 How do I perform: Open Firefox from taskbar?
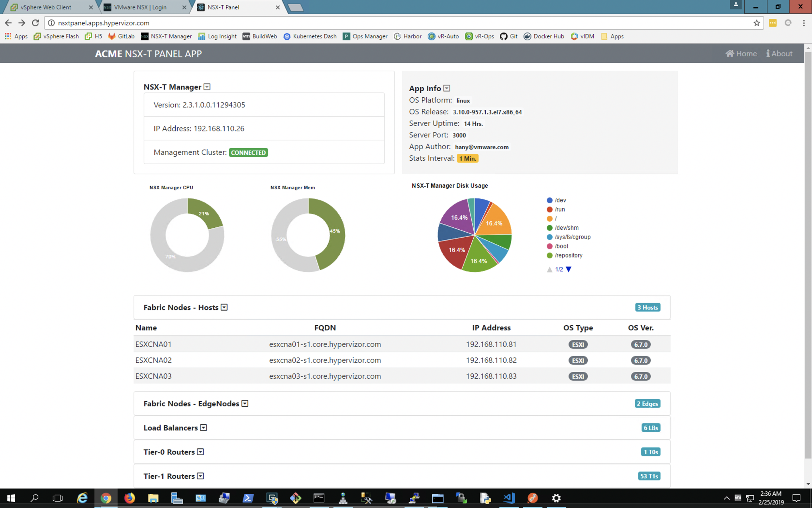click(130, 498)
